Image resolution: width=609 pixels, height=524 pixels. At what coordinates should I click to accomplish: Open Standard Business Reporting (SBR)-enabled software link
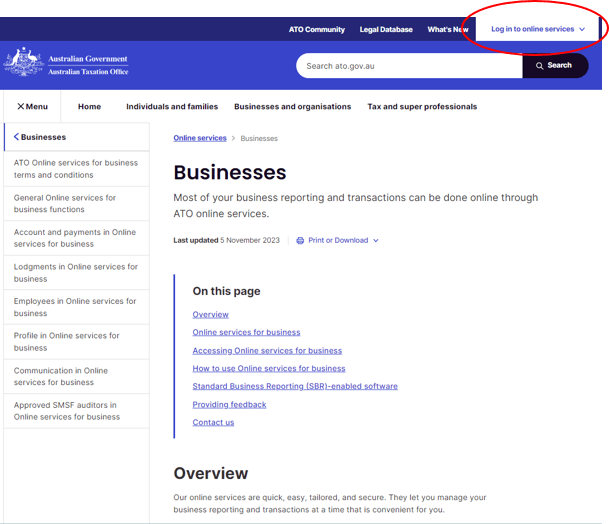[295, 386]
